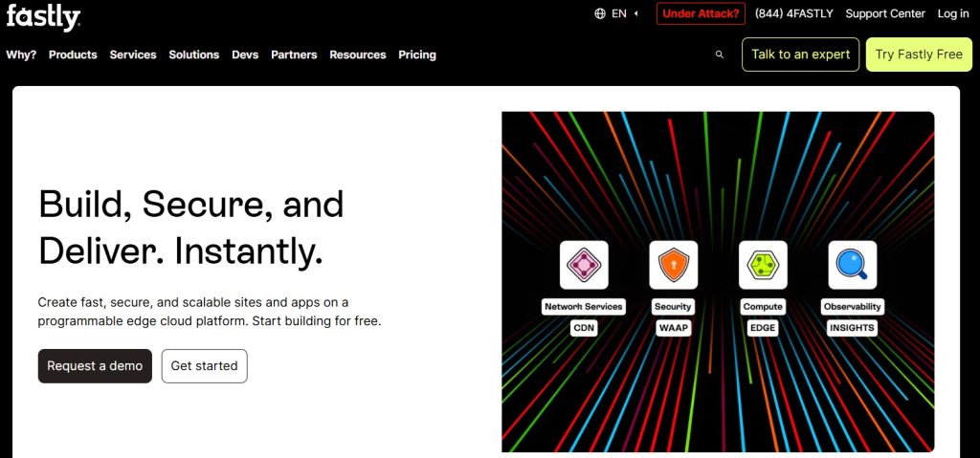Click the Compute hexagon icon

tap(763, 265)
